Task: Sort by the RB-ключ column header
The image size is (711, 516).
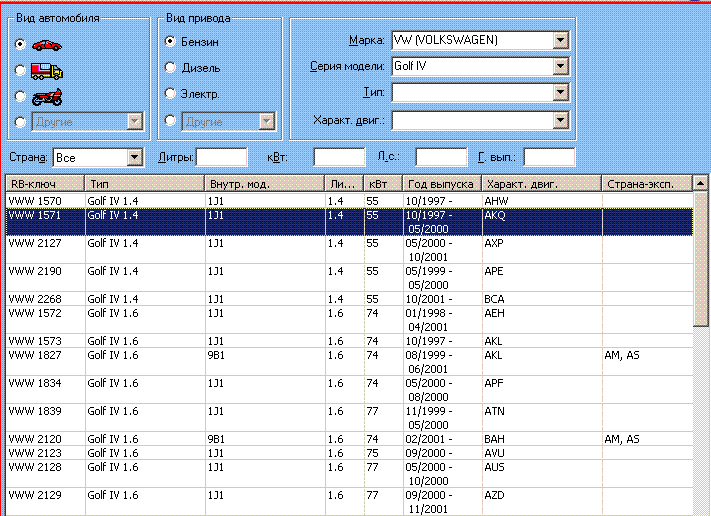Action: pos(44,184)
